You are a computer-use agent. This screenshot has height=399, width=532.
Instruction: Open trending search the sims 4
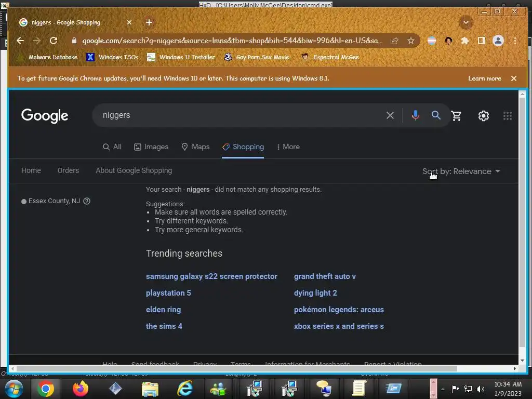(164, 326)
